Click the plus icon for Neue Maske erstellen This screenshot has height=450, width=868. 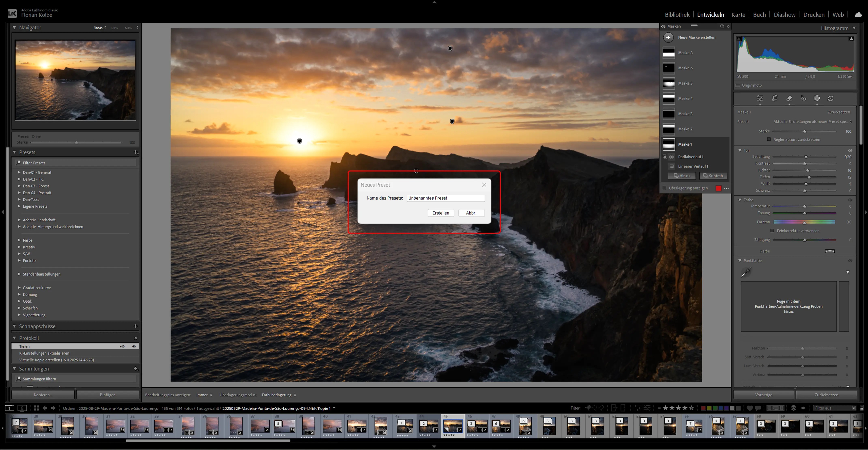click(x=668, y=37)
